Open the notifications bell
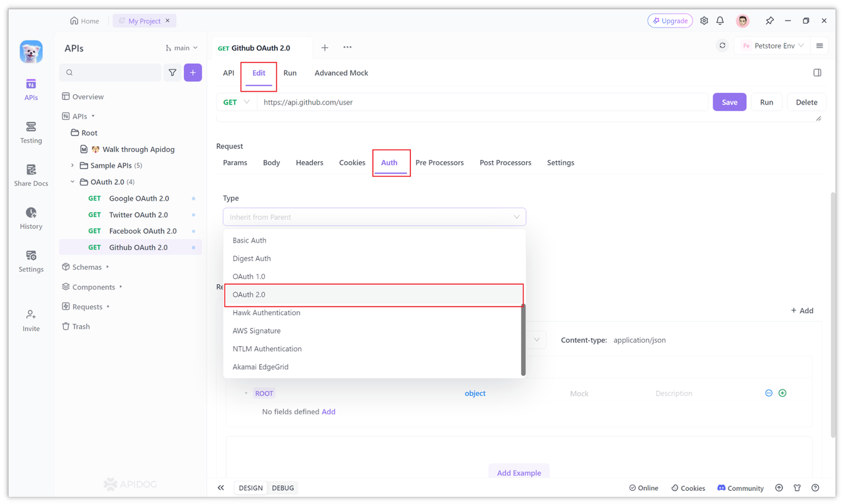This screenshot has height=504, width=843. [x=720, y=21]
